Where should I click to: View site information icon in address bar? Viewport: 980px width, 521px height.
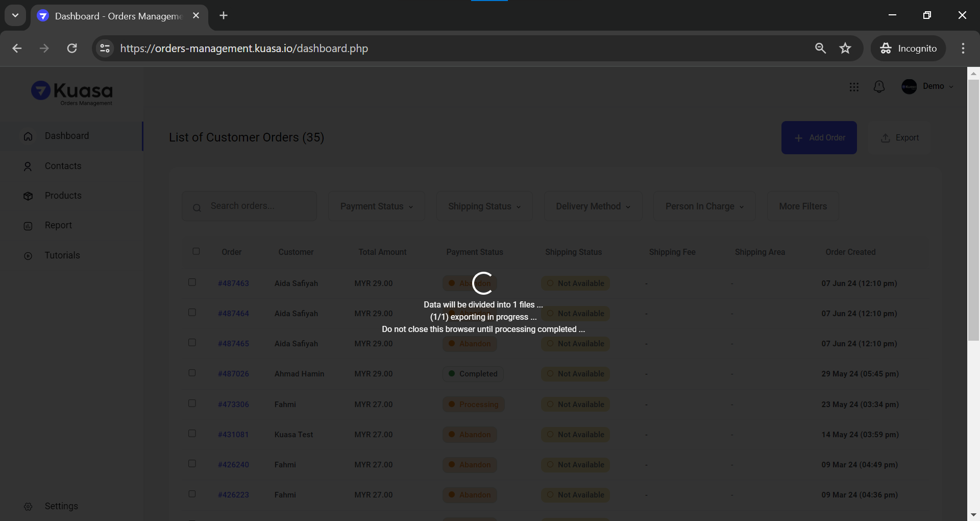click(105, 49)
